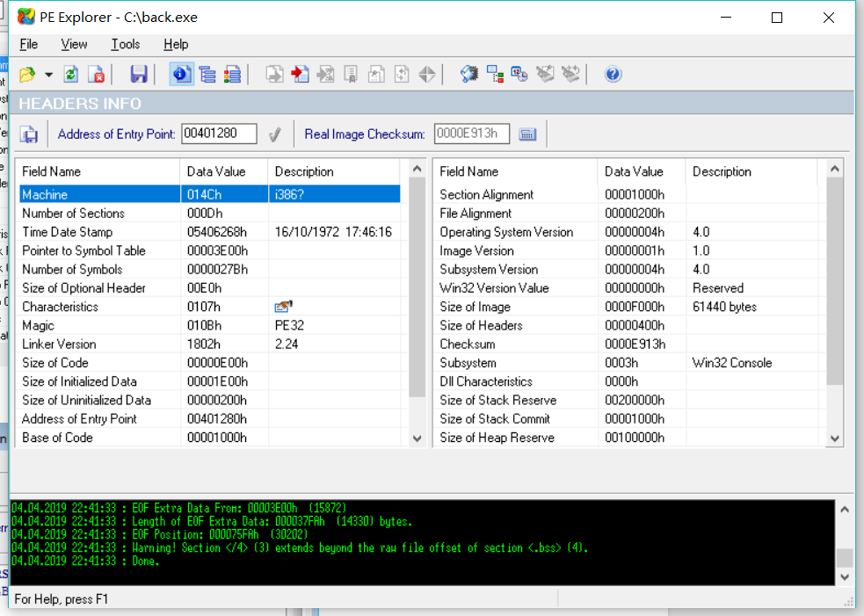Click the grayed diamond arrows icon

pyautogui.click(x=427, y=75)
